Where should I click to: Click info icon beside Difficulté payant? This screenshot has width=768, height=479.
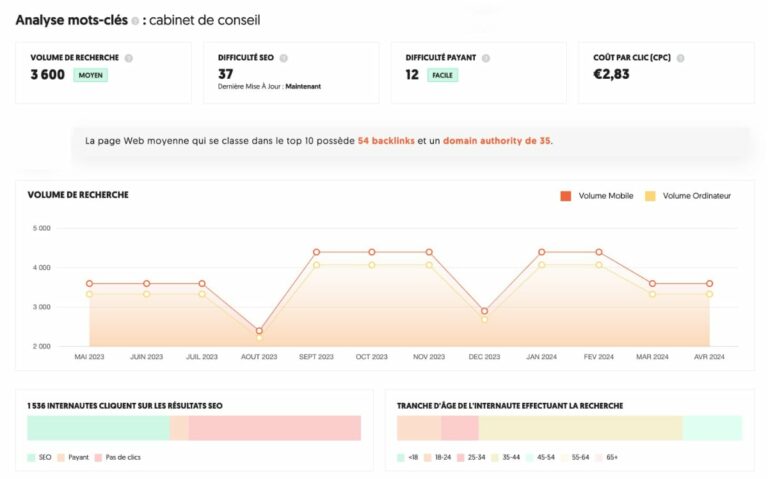point(485,58)
